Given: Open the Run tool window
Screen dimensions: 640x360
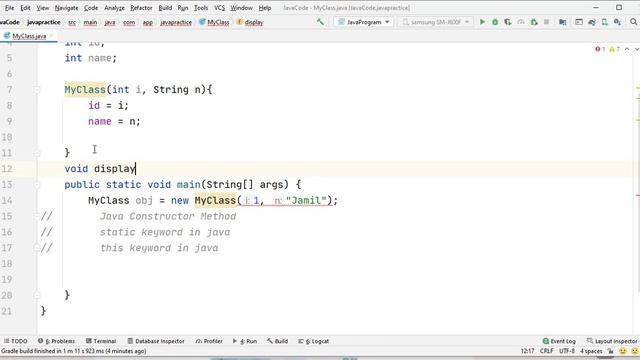Looking at the screenshot, I should point(245,341).
